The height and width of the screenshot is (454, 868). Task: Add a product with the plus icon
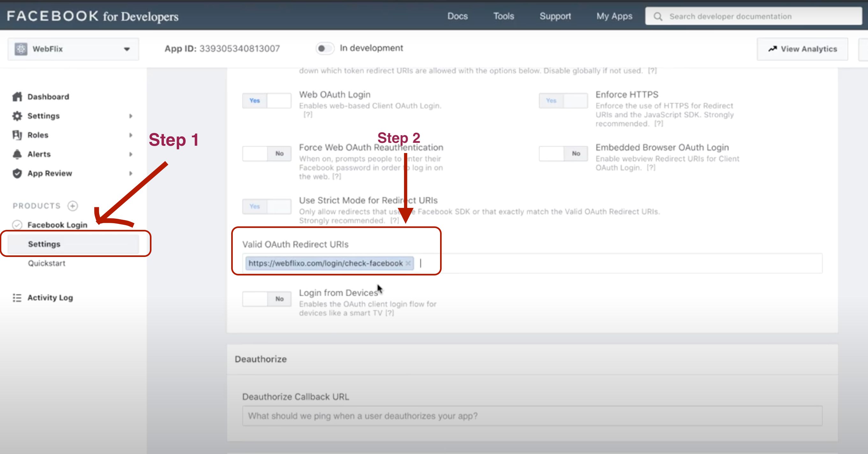72,206
